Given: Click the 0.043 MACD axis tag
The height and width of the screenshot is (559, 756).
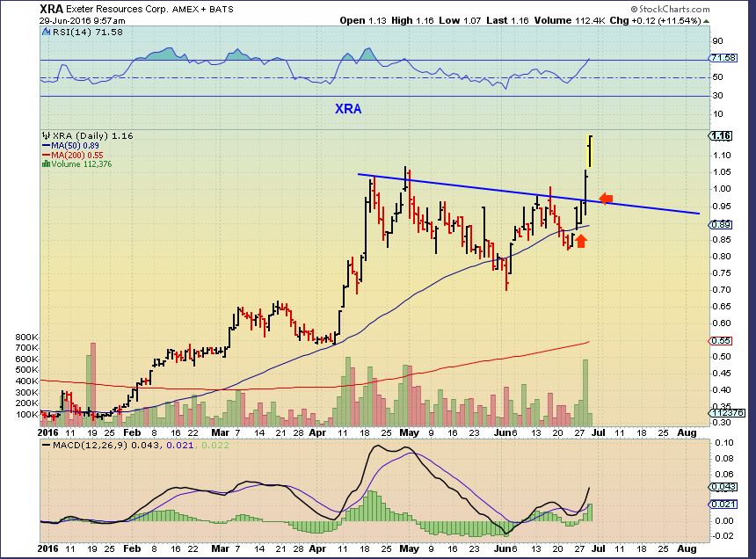Looking at the screenshot, I should [723, 487].
